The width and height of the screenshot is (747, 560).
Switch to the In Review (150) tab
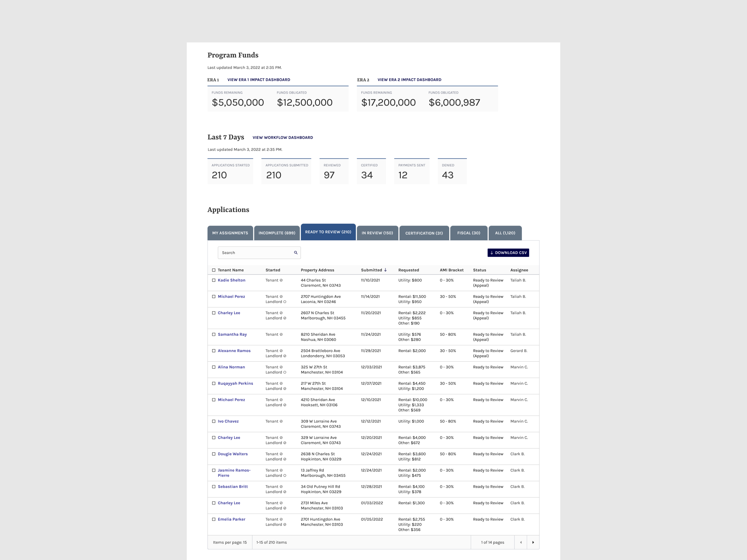point(377,233)
